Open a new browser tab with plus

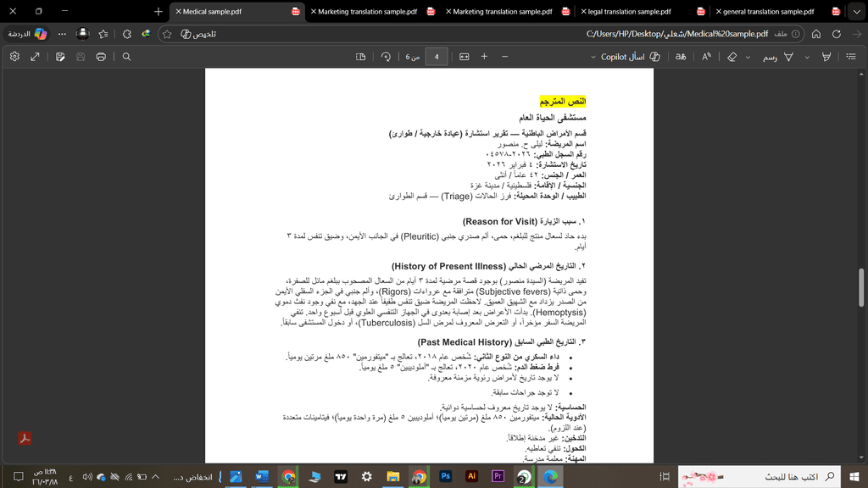159,11
